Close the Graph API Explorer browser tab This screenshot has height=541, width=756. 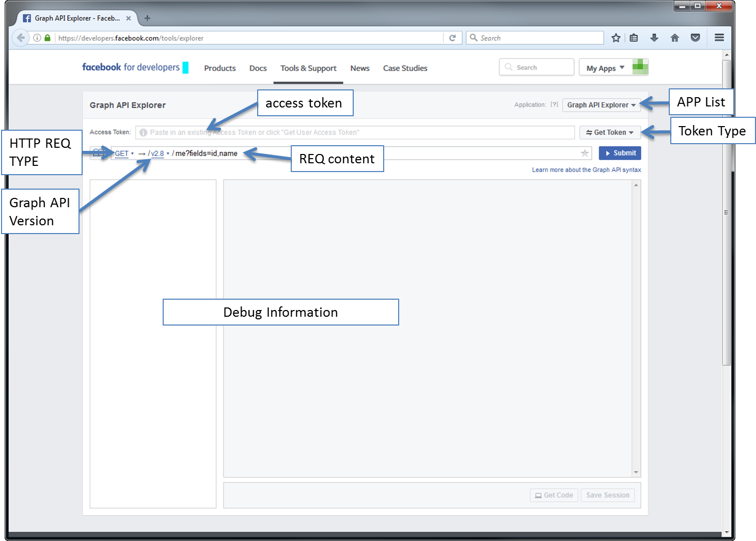click(x=129, y=18)
